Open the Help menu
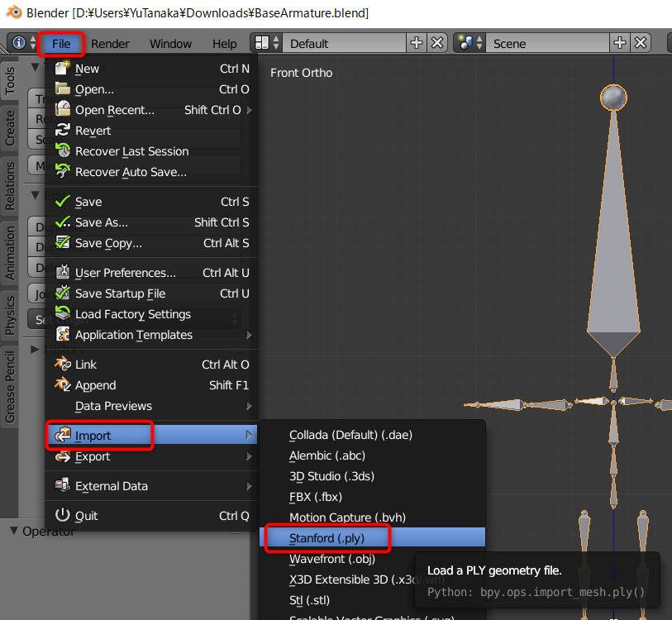672x620 pixels. point(224,44)
